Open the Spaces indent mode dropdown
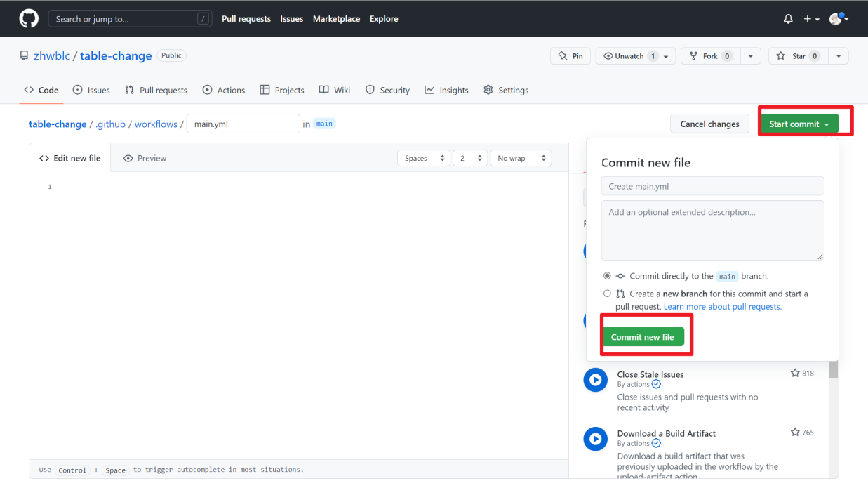Image resolution: width=868 pixels, height=488 pixels. (x=424, y=158)
